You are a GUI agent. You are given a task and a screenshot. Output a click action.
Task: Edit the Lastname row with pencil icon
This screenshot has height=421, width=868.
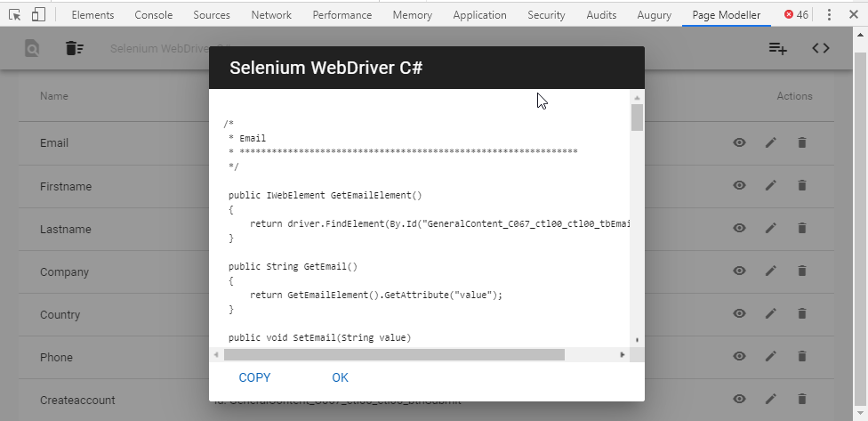(770, 228)
